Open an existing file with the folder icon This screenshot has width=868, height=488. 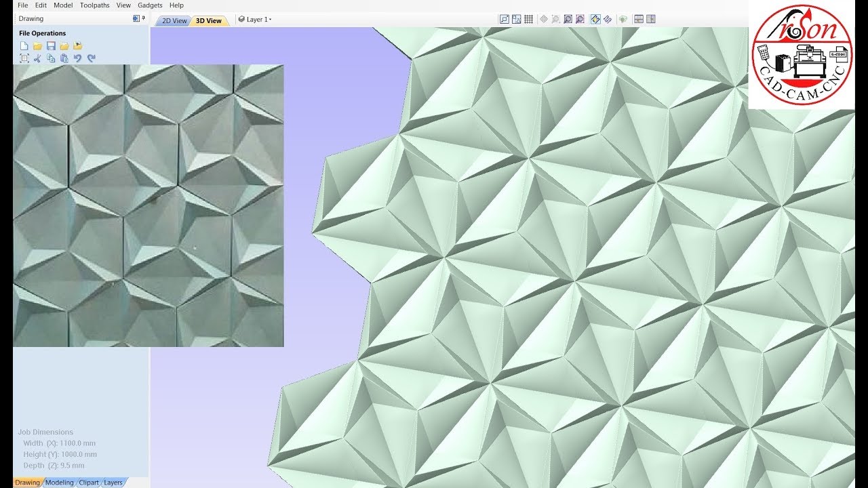(x=37, y=45)
